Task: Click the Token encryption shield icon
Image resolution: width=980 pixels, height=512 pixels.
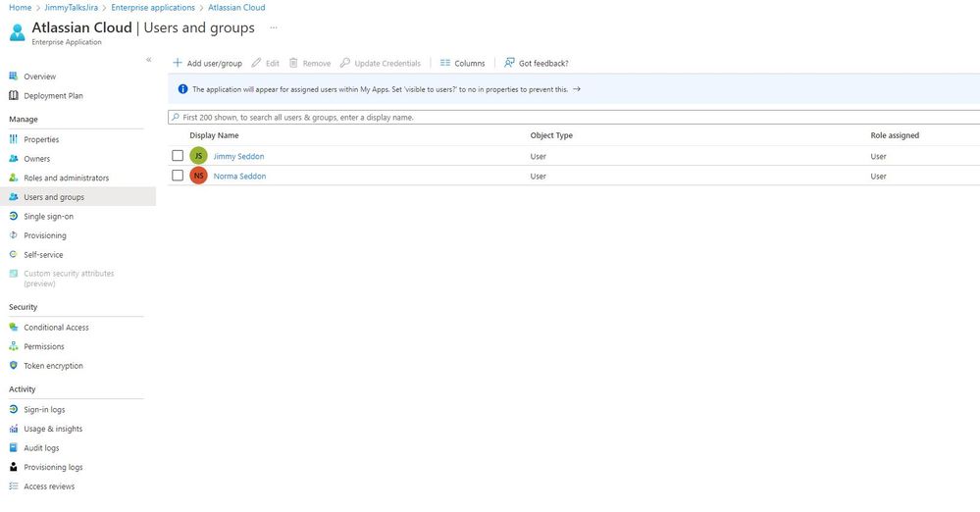Action: tap(13, 365)
